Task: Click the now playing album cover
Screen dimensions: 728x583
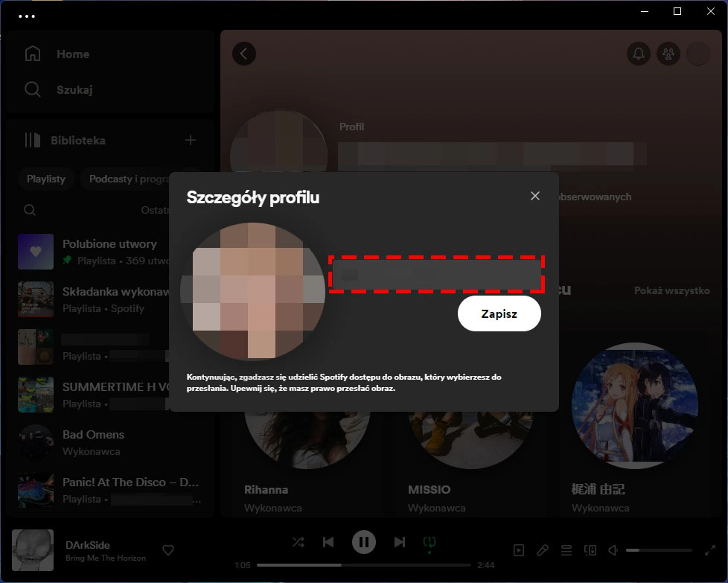Action: click(x=33, y=550)
